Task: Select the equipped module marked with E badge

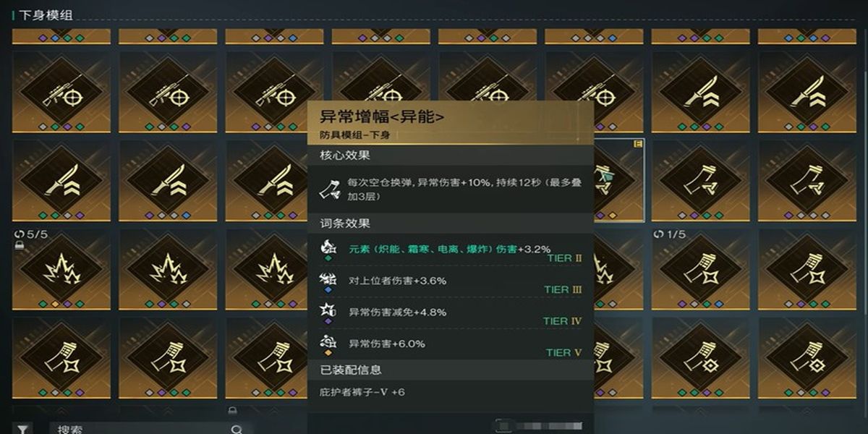Action: [x=618, y=179]
